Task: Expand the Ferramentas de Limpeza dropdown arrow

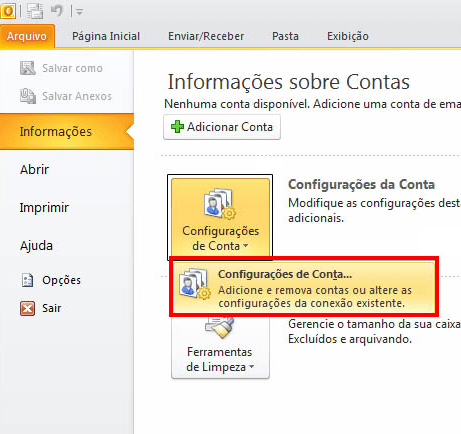Action: click(252, 367)
